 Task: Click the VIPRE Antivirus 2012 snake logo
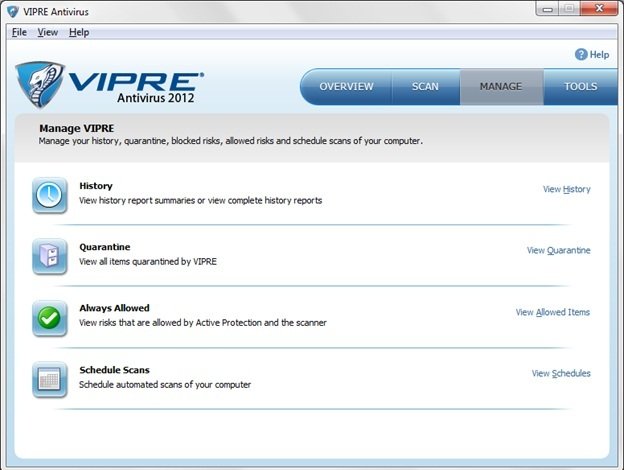pos(110,85)
